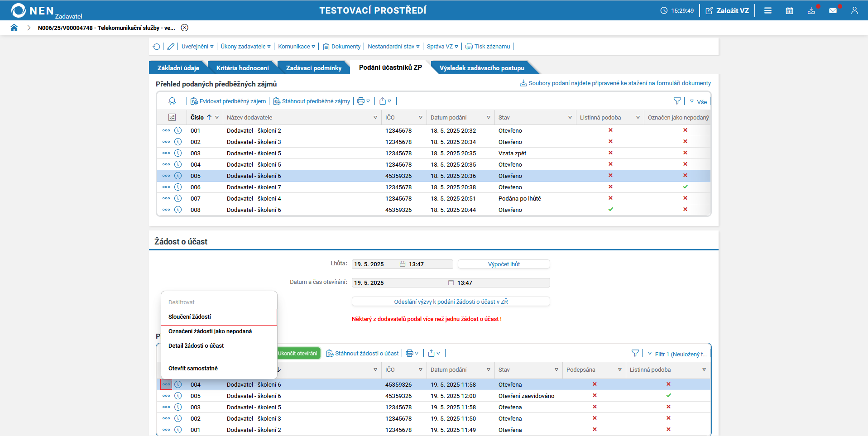
Task: Open link about files prepared on dokumenty form
Action: (x=615, y=83)
